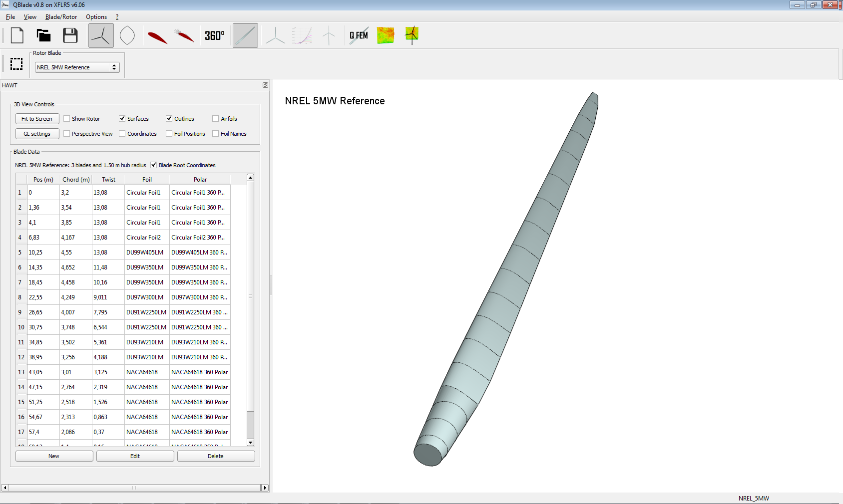
Task: Enable Coordinates checkbox
Action: coord(122,134)
